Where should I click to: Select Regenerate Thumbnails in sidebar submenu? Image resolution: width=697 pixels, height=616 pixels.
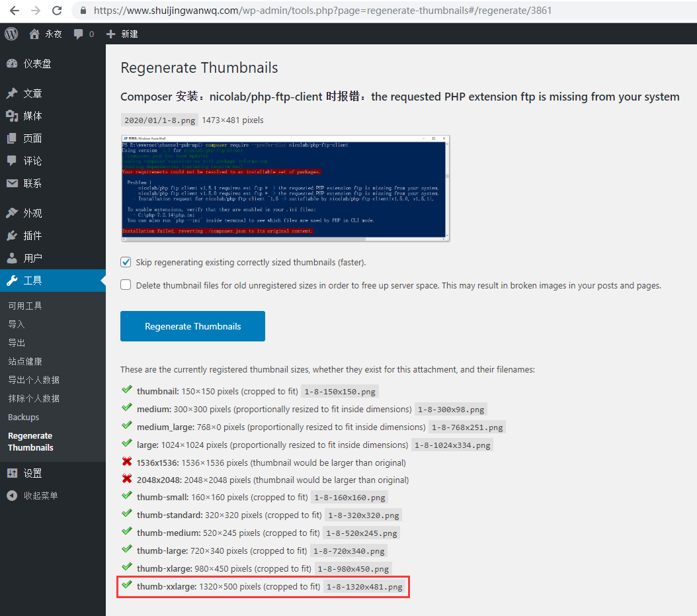[30, 441]
